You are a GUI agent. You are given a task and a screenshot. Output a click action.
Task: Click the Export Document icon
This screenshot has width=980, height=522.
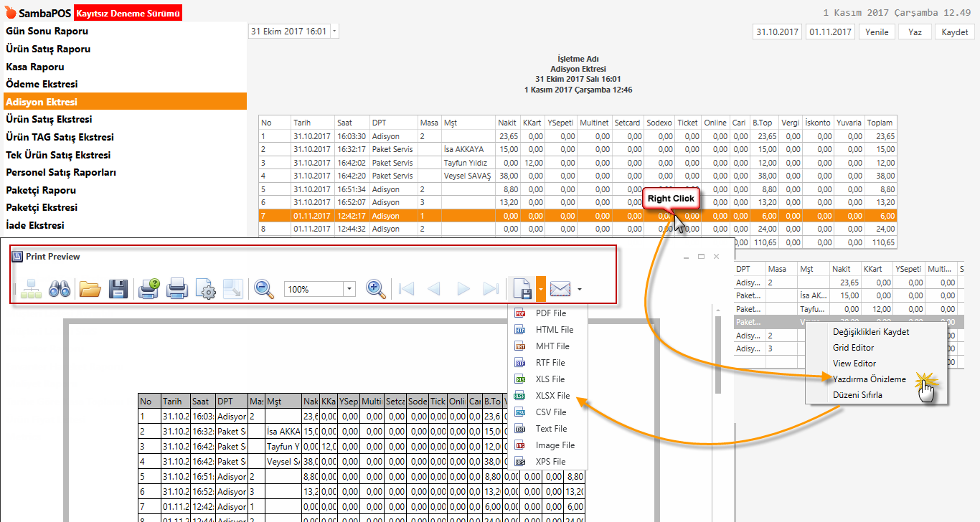coord(522,289)
